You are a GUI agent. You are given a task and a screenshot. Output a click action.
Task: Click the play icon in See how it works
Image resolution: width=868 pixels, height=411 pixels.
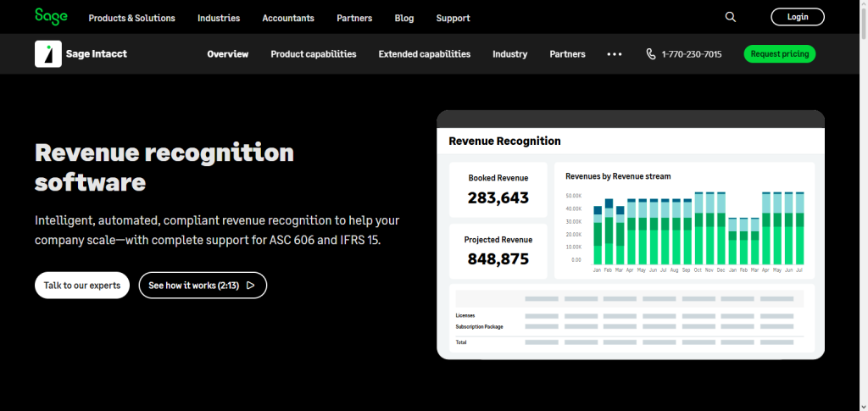(x=251, y=286)
